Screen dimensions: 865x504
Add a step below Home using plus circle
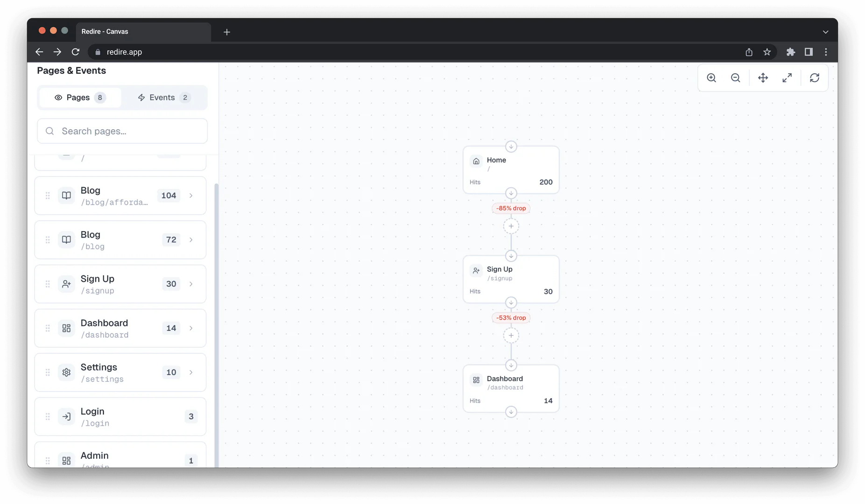511,226
